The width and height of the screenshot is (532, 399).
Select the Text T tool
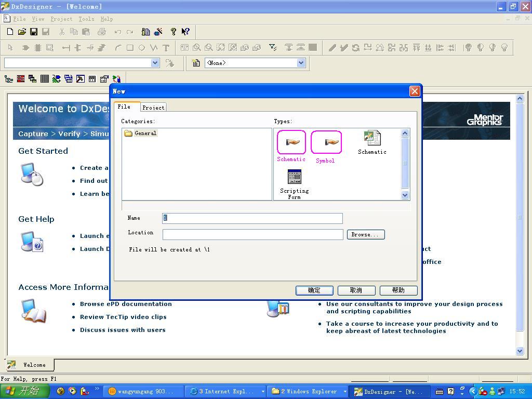click(x=166, y=48)
